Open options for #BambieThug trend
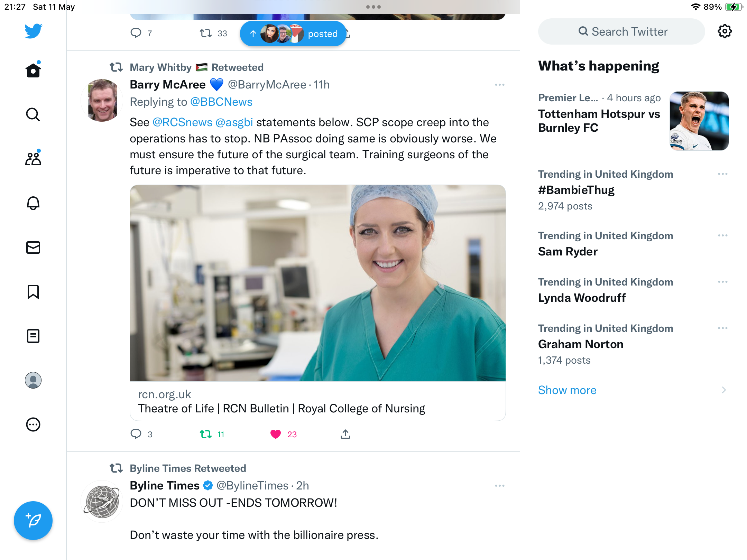The height and width of the screenshot is (560, 747). click(x=723, y=174)
